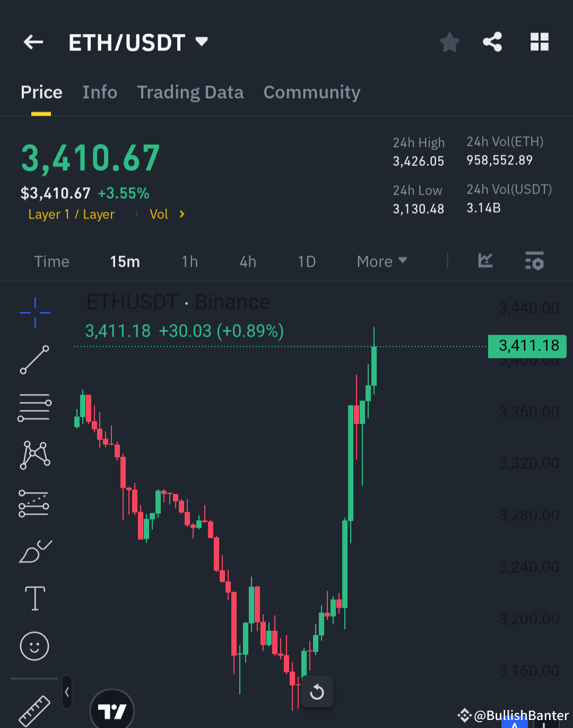
Task: Open the share options icon
Action: coord(492,42)
